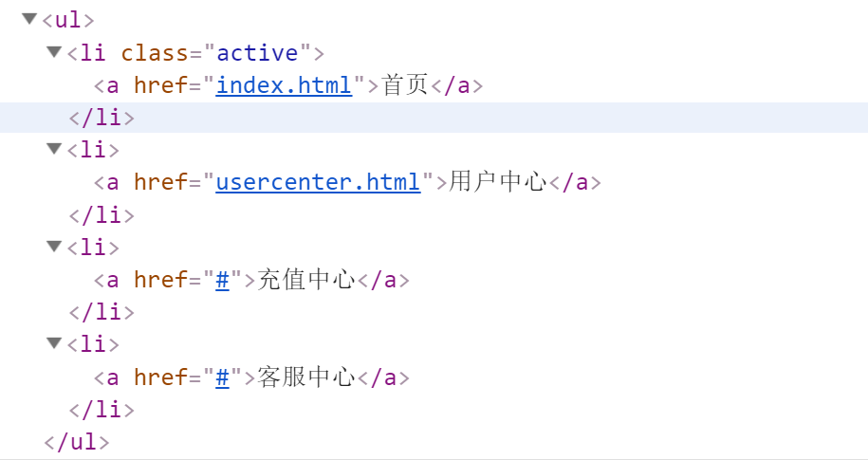Select the 客服中心 anchor text
This screenshot has width=868, height=460.
click(x=306, y=377)
